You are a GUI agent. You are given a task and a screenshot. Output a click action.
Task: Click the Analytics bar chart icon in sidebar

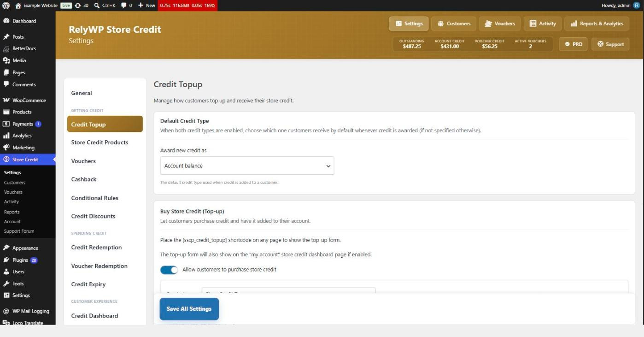[x=6, y=136]
